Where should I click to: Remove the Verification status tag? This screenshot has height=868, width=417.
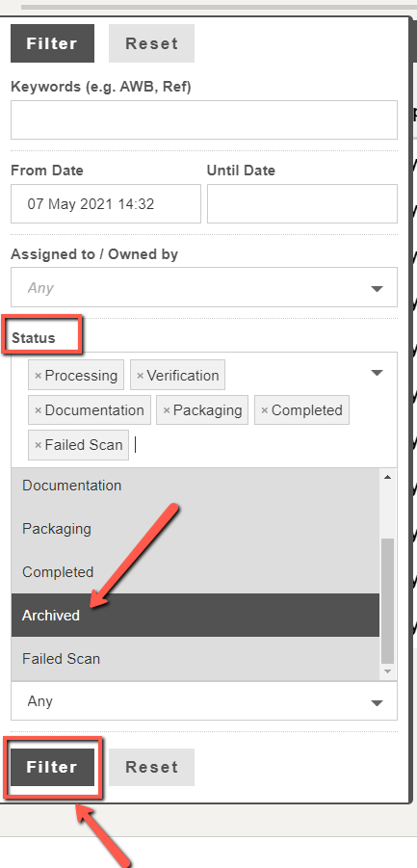140,376
